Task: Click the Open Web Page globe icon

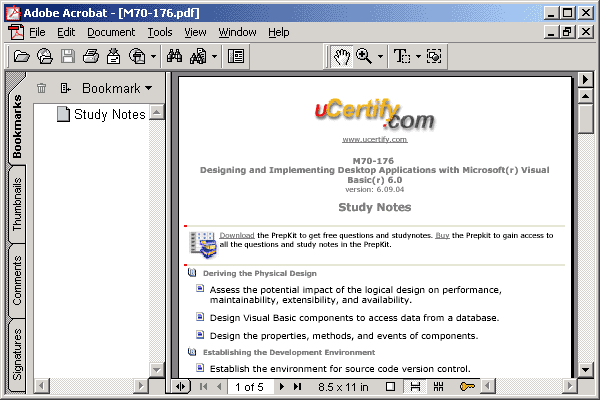Action: point(45,57)
